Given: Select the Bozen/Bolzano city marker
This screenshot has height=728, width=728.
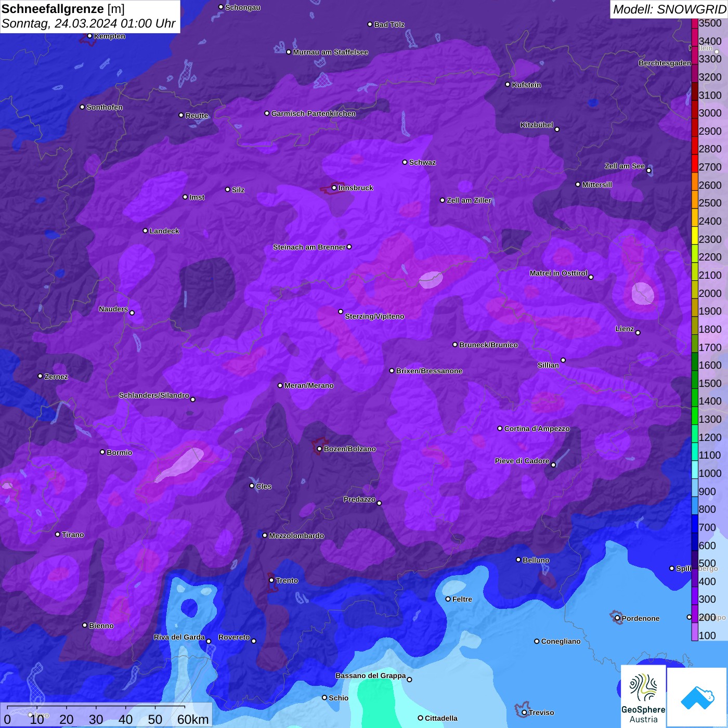Looking at the screenshot, I should (319, 449).
